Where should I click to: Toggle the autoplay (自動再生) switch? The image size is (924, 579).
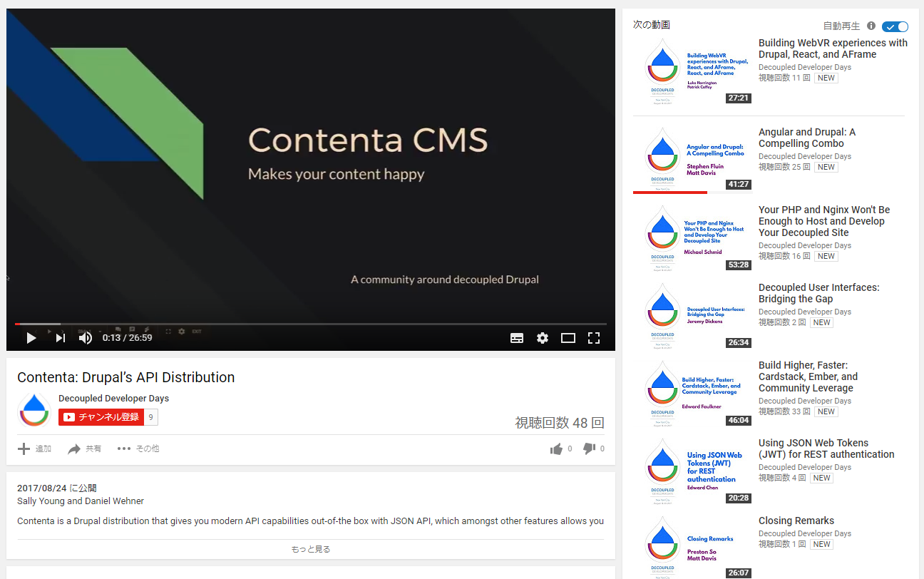pos(895,26)
